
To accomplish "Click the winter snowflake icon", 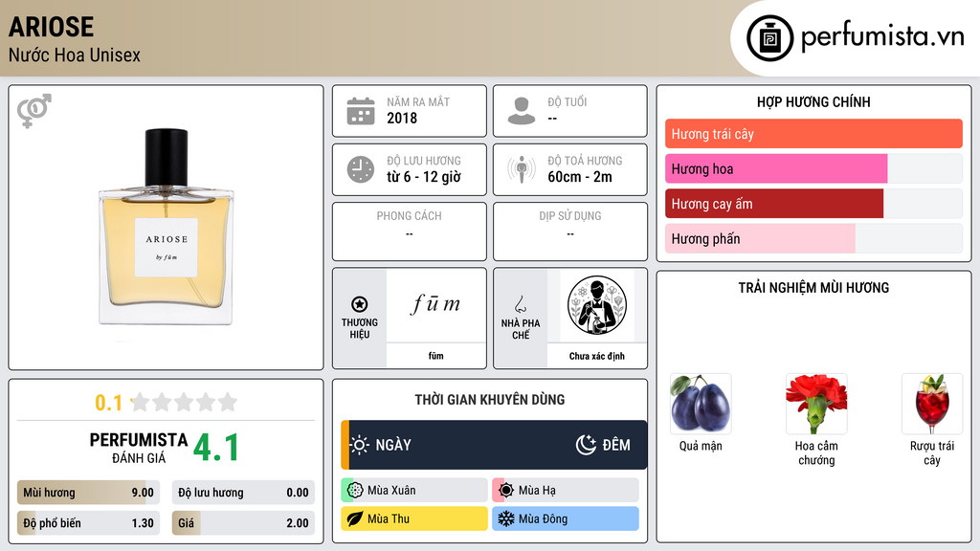I will (506, 518).
